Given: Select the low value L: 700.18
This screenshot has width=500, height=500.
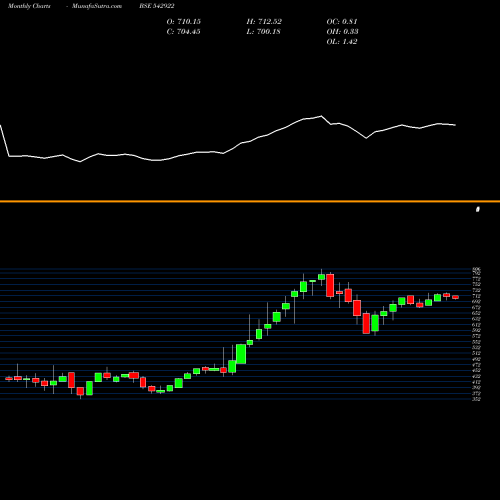Looking at the screenshot, I should (263, 32).
